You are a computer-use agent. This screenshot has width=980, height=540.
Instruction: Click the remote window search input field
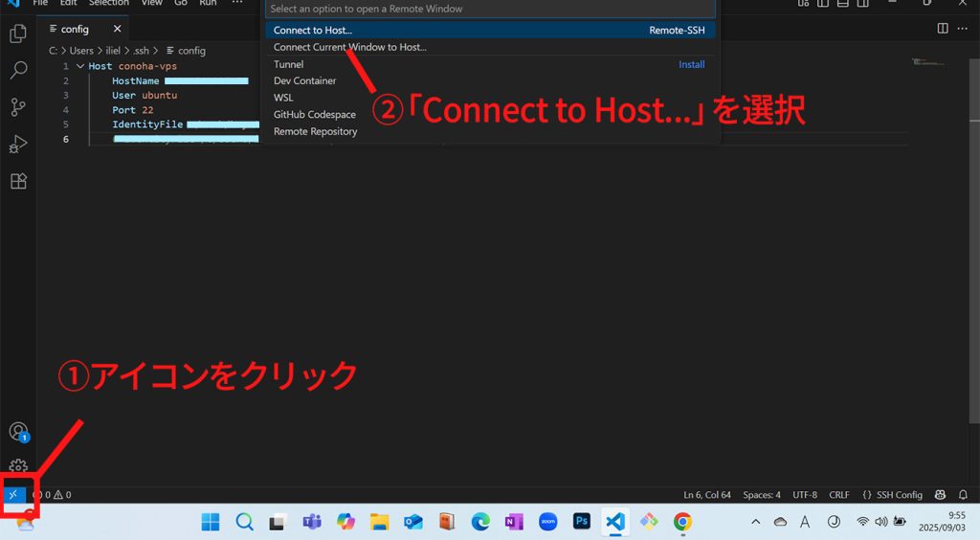coord(490,9)
